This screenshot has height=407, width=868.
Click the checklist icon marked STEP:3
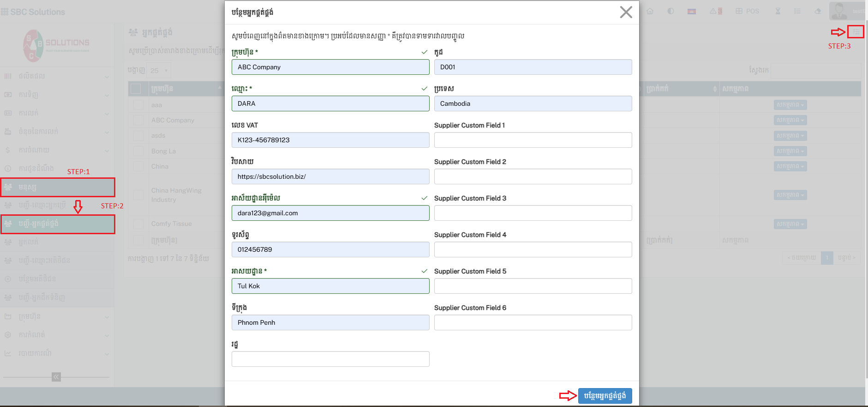click(x=856, y=31)
